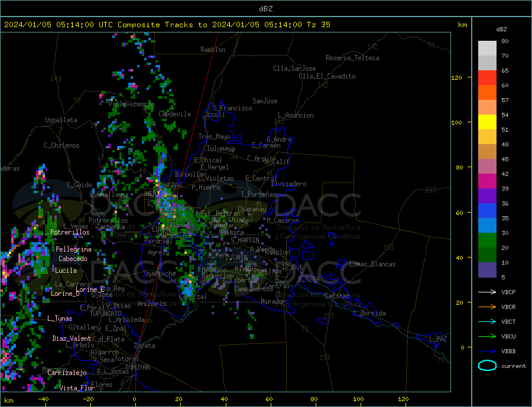Click the green VBCU arrow in legend
This screenshot has width=532, height=407.
(x=487, y=337)
